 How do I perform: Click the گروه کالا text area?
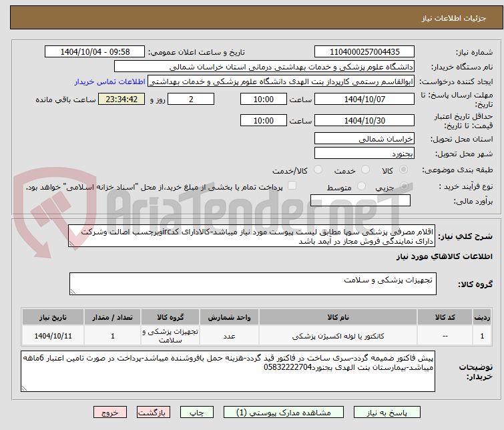(253, 284)
